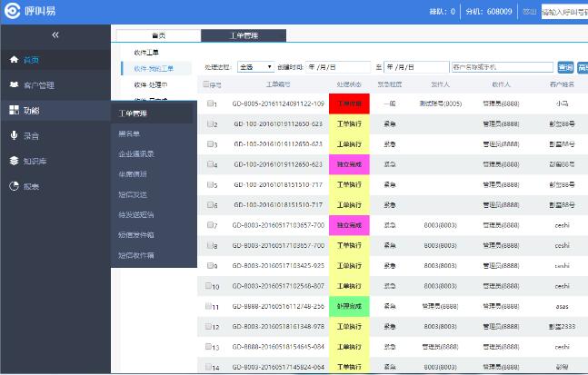588x375 pixels.
Task: Click the 查询 search button
Action: click(x=565, y=67)
